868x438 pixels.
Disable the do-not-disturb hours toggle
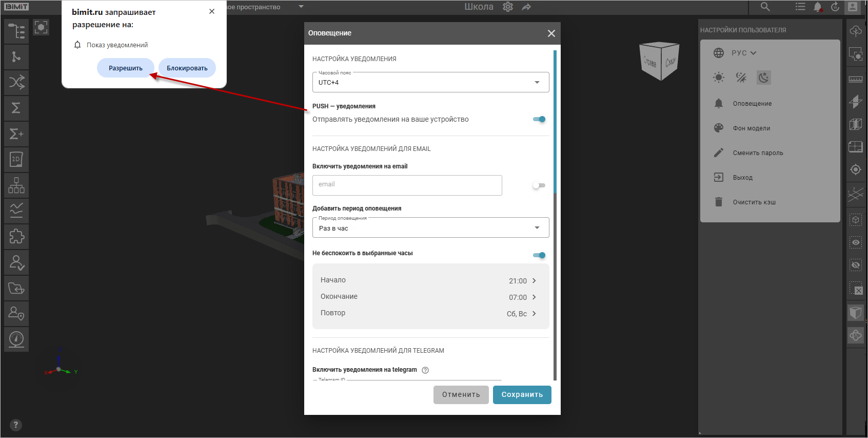pos(539,255)
